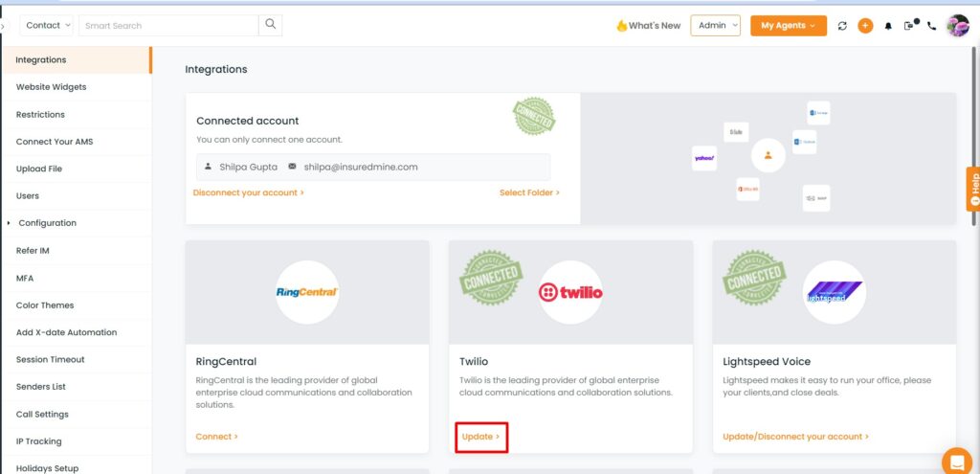
Task: Click Disconnect your account link
Action: [x=248, y=192]
